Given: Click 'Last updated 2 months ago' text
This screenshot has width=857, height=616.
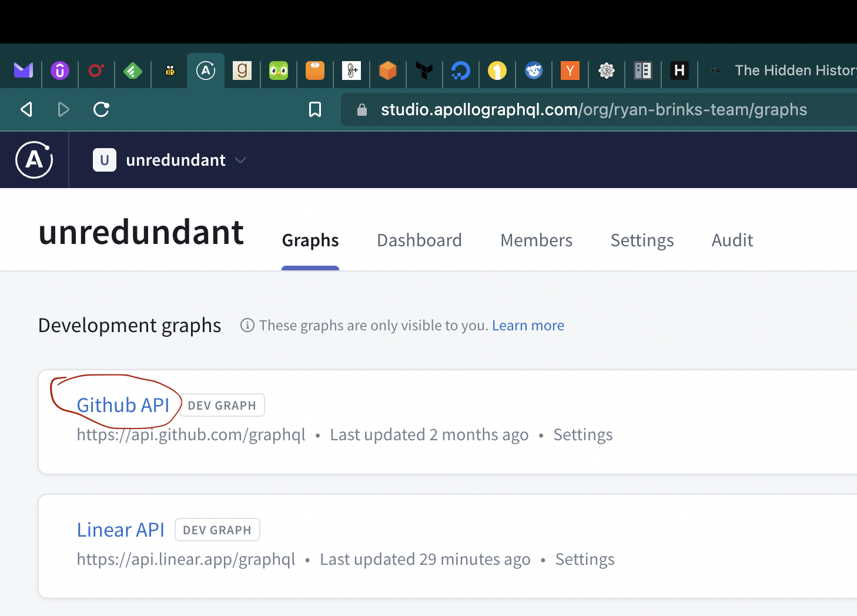Looking at the screenshot, I should pyautogui.click(x=429, y=435).
